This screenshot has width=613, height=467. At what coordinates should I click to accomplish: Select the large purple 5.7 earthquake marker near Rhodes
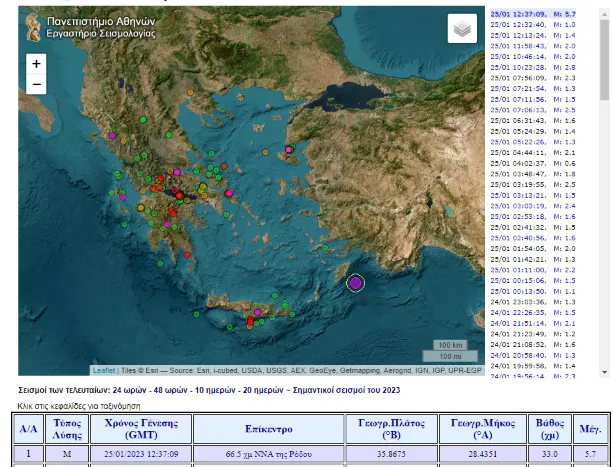pyautogui.click(x=355, y=283)
